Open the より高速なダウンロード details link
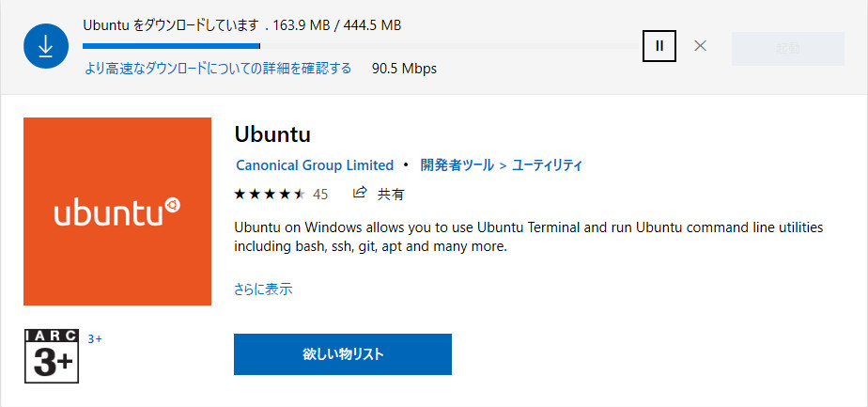The width and height of the screenshot is (868, 407). coord(218,69)
